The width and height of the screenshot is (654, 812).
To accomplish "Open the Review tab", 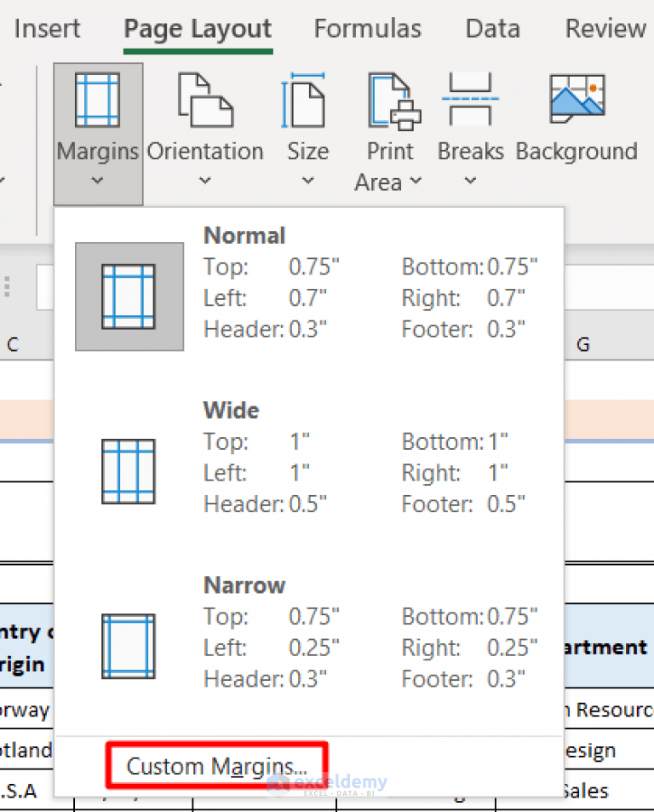I will tap(605, 29).
